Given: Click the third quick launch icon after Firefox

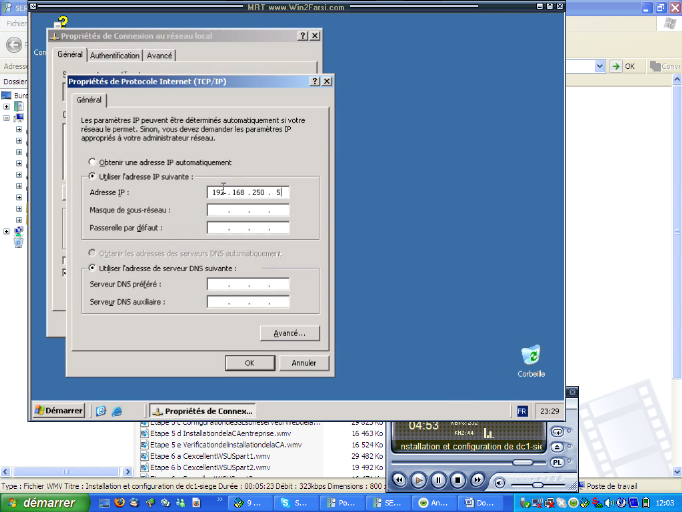Looking at the screenshot, I should point(165,503).
